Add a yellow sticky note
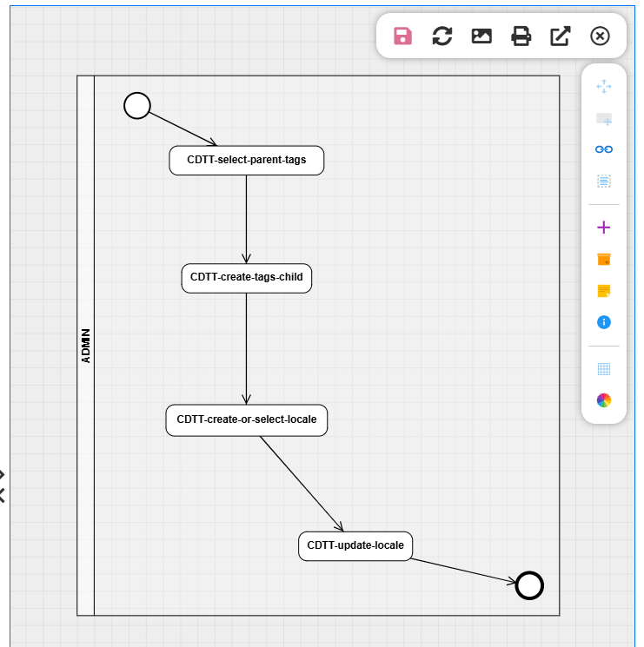The height and width of the screenshot is (647, 644). click(604, 290)
